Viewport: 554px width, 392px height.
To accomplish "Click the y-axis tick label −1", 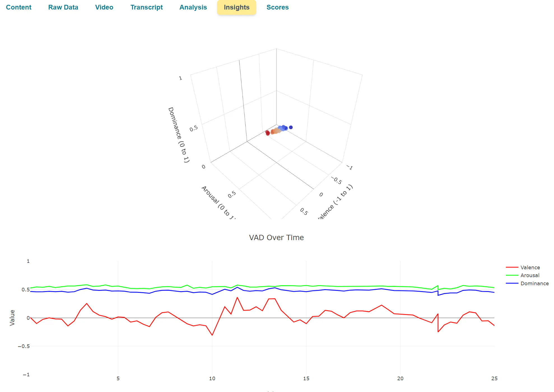I will pos(26,375).
